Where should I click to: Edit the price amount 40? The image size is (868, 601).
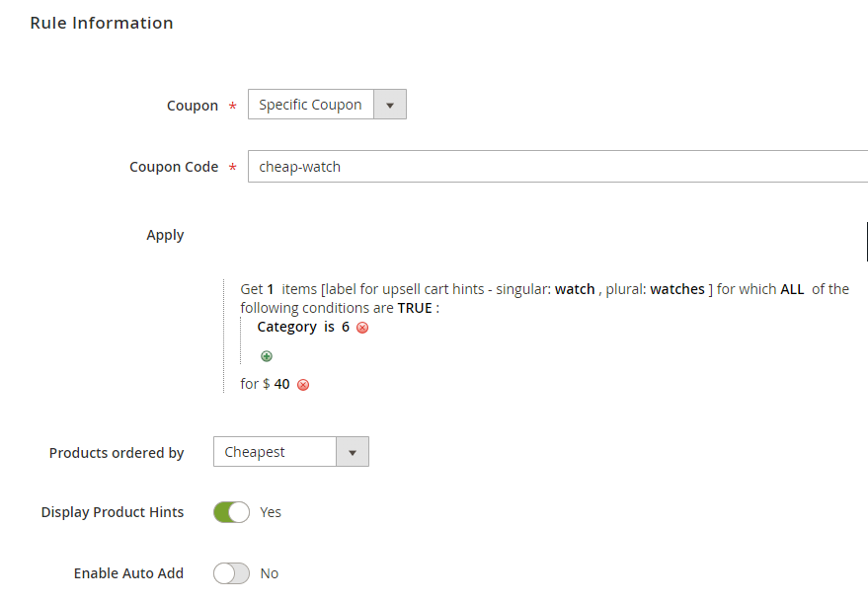coord(281,384)
